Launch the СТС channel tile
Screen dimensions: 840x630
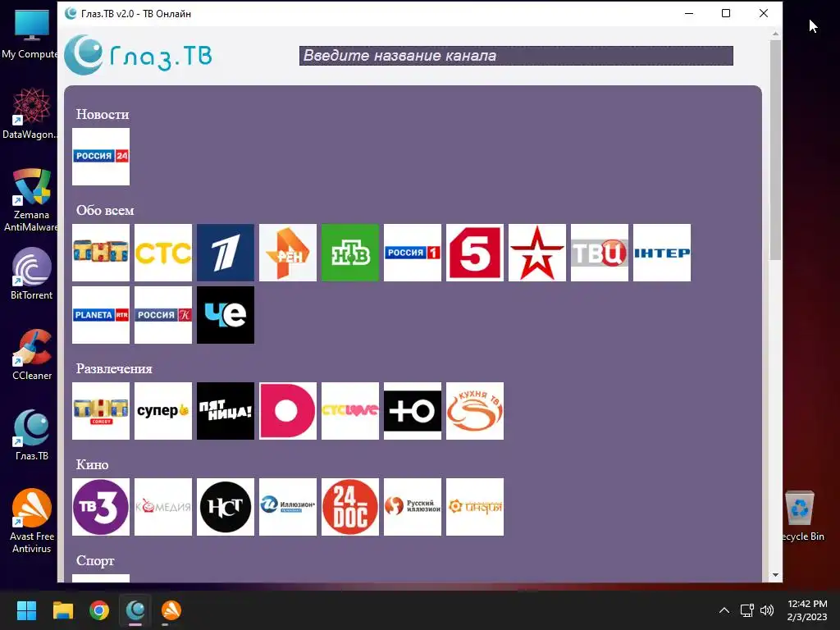(x=163, y=253)
